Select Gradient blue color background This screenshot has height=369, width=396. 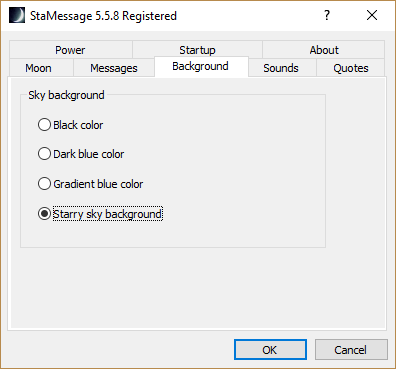point(90,184)
